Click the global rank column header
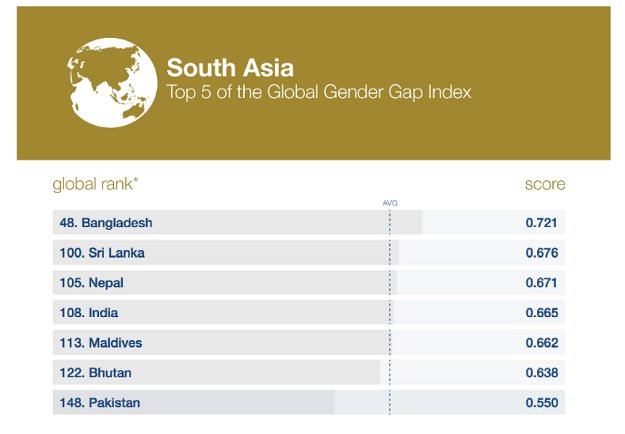625x434 pixels. (95, 184)
